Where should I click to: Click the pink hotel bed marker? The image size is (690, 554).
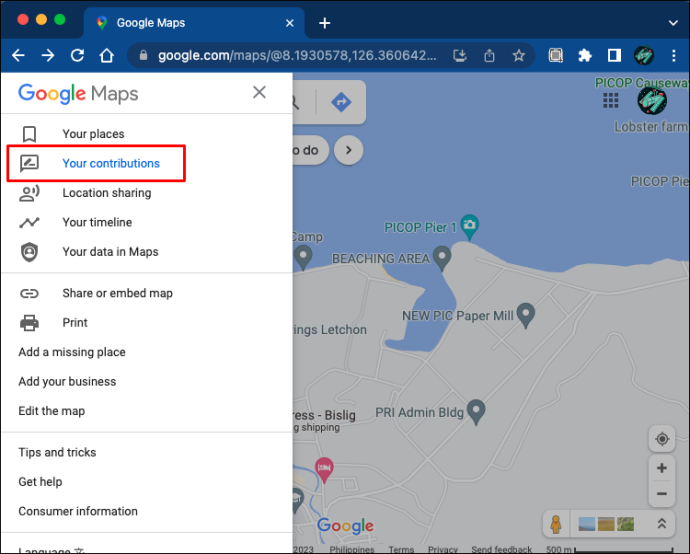324,470
